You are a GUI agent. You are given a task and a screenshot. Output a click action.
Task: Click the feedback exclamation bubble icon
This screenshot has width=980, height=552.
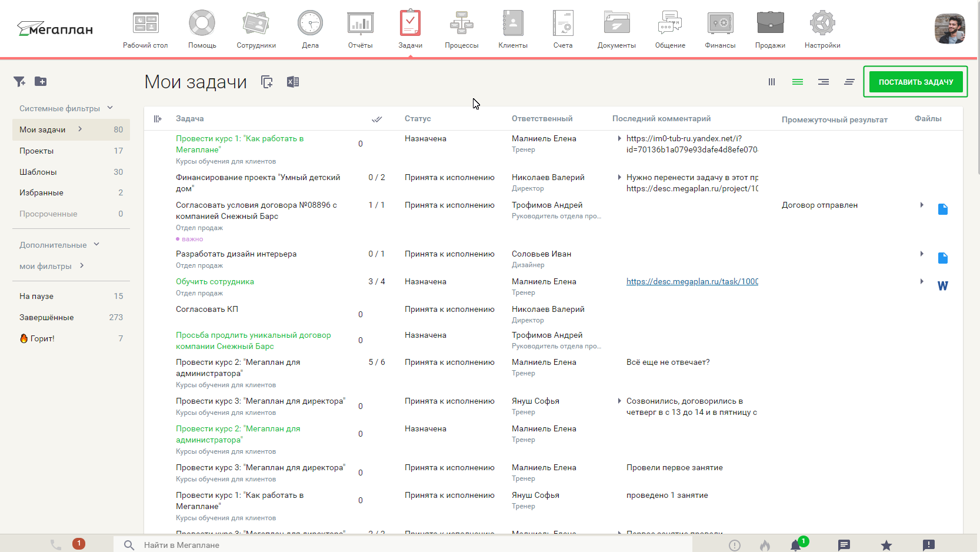tap(929, 545)
